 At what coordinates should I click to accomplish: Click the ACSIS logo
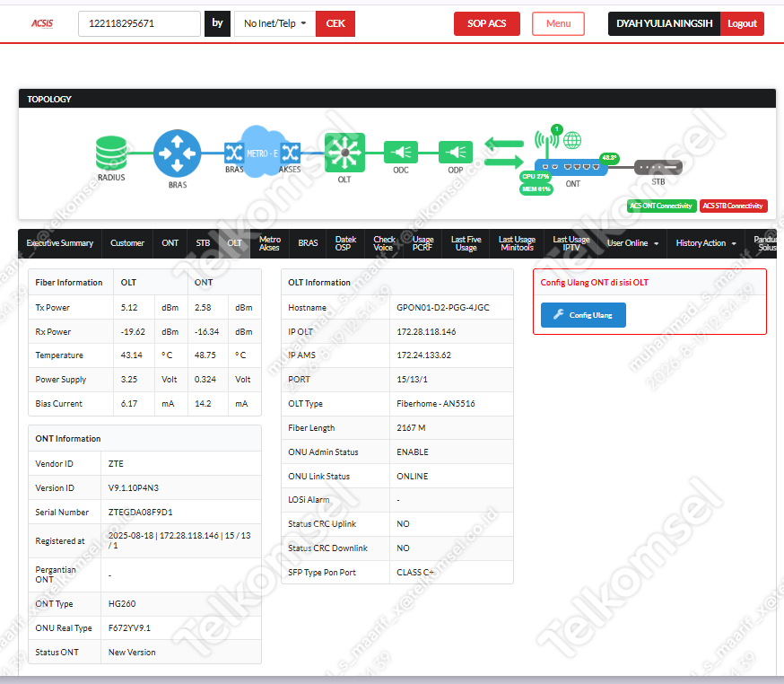pos(42,23)
